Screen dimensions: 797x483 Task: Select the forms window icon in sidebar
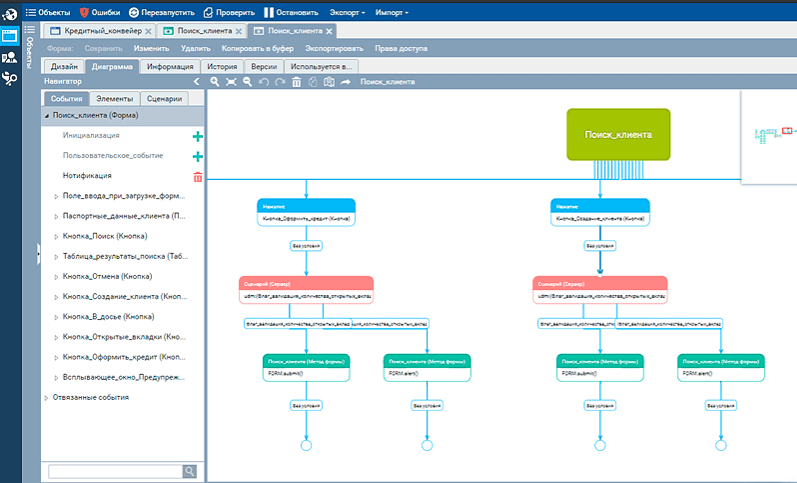(x=10, y=36)
